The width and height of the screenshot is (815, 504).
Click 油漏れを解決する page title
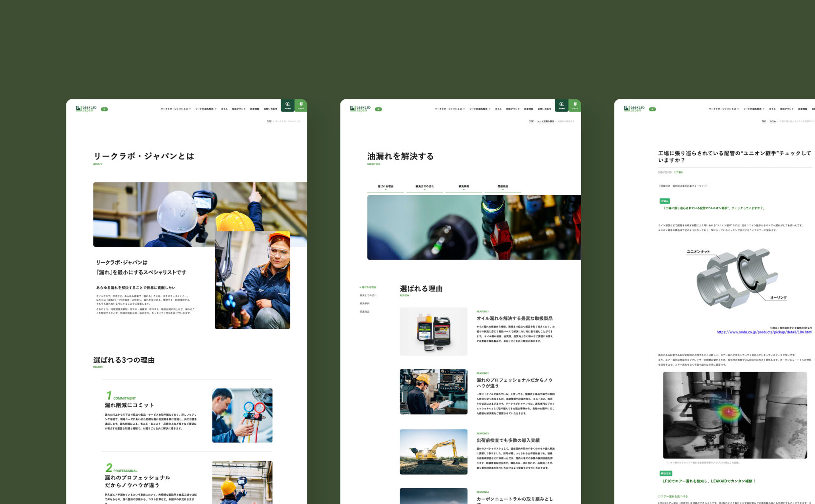(400, 156)
